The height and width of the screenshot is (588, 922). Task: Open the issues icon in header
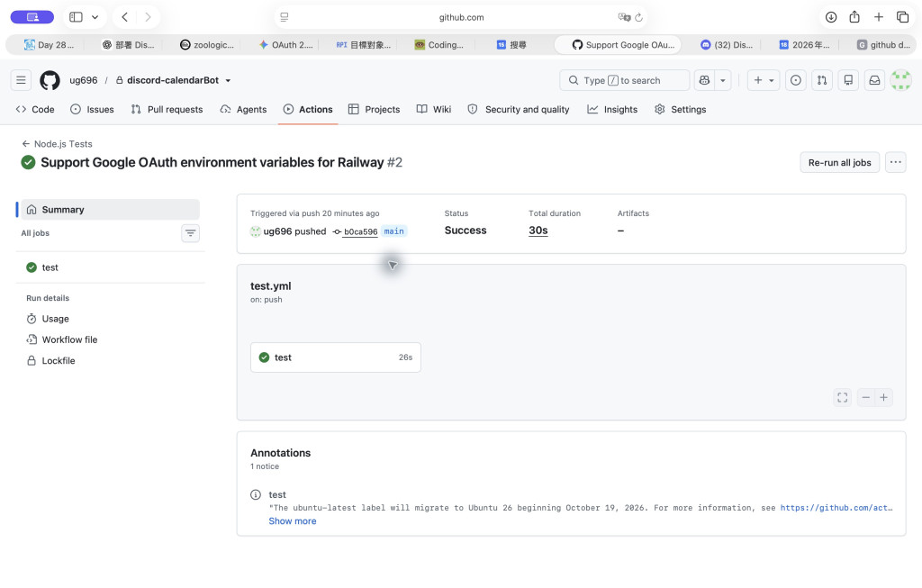796,80
